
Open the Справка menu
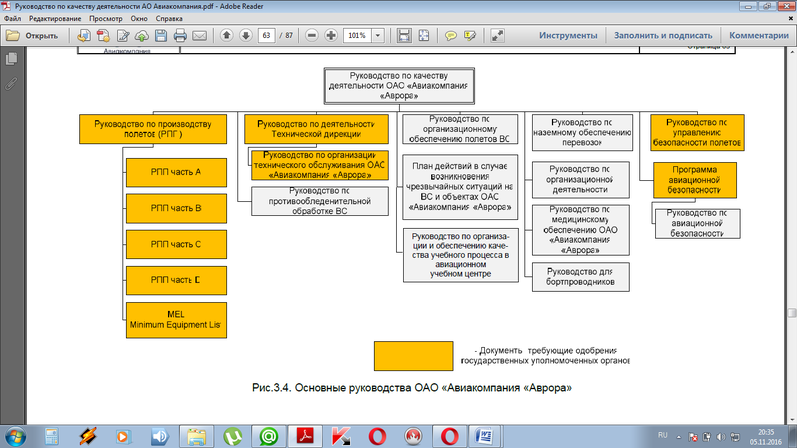[x=169, y=18]
